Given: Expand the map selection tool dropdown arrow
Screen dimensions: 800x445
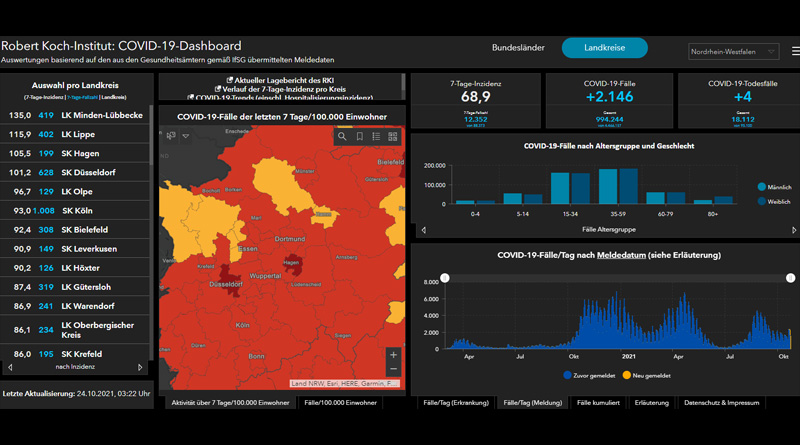Looking at the screenshot, I should pyautogui.click(x=186, y=136).
